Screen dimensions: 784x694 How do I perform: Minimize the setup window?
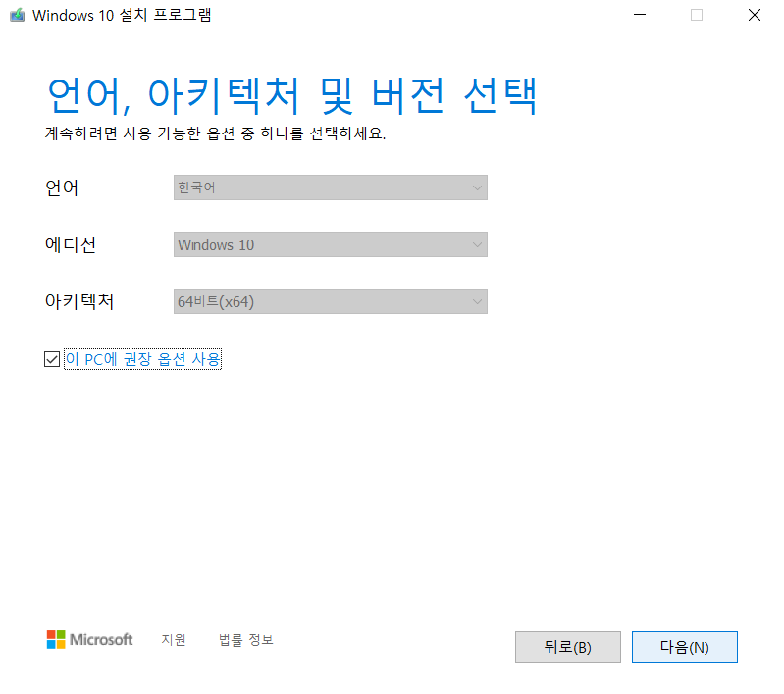[x=640, y=15]
